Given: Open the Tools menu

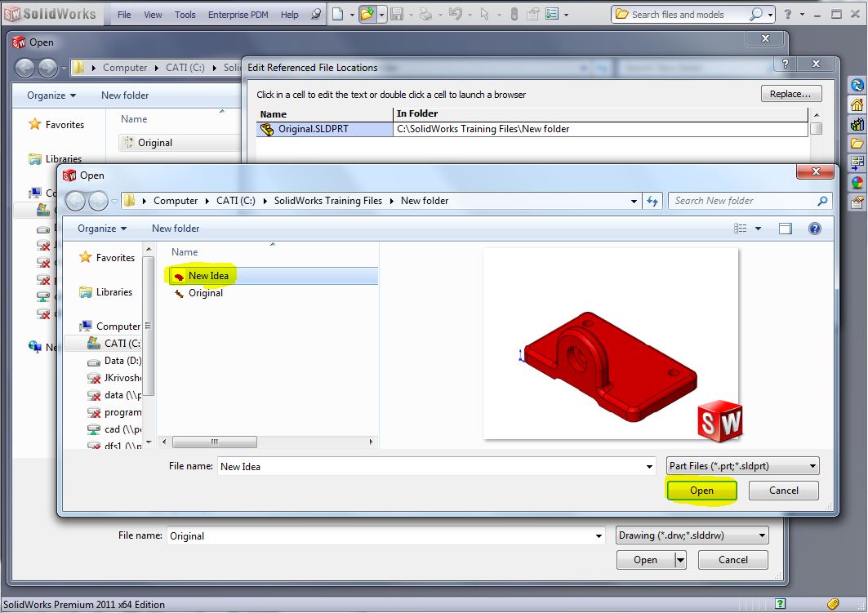Looking at the screenshot, I should [x=185, y=15].
